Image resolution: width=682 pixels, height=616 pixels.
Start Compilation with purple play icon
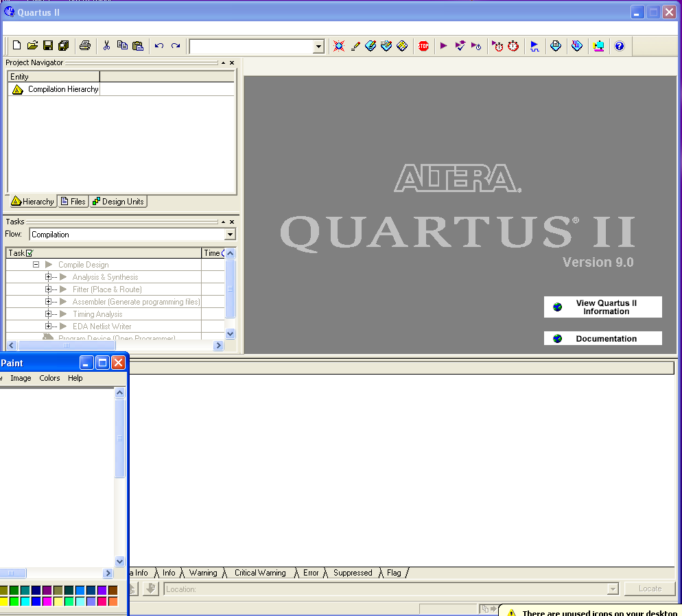[x=443, y=46]
